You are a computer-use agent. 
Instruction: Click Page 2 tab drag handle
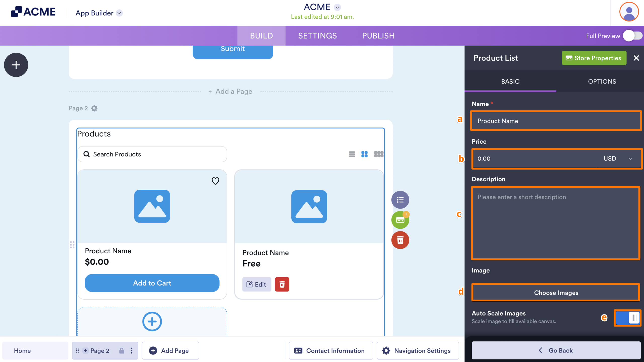[77, 350]
